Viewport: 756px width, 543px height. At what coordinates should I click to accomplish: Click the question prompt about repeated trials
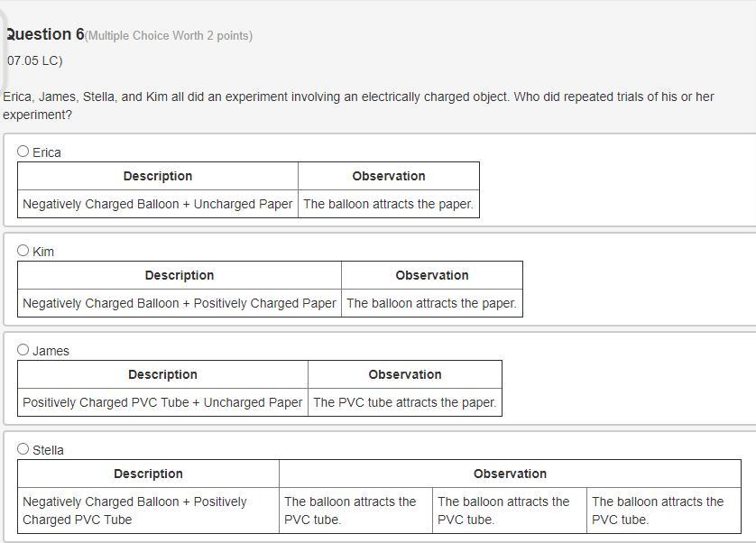coord(358,106)
